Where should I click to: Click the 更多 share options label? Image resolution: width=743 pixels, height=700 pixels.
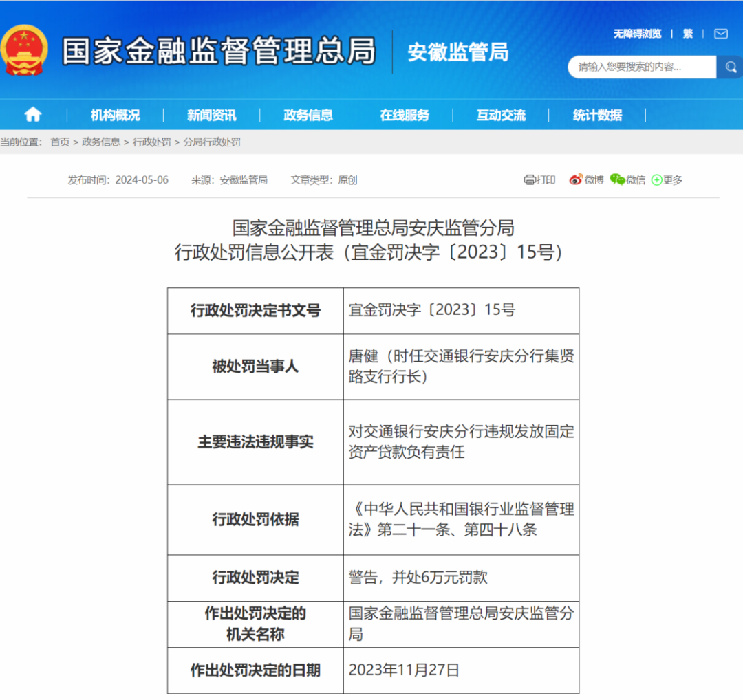tap(672, 180)
